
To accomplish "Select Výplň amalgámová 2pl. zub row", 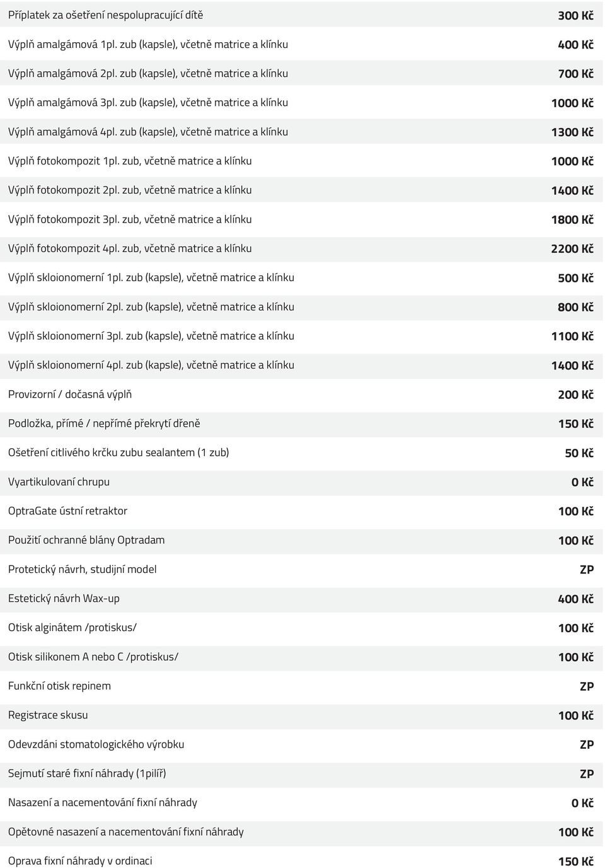I will pyautogui.click(x=301, y=73).
